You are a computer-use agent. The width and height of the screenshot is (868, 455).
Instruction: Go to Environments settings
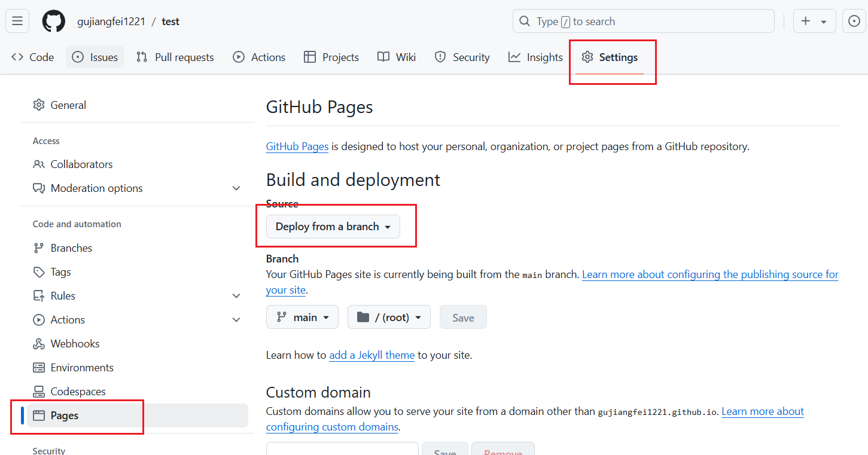click(81, 368)
